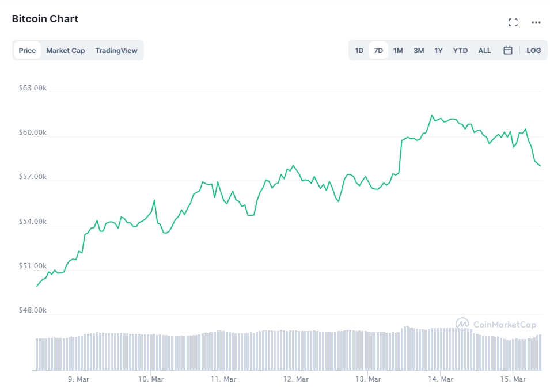550x392 pixels.
Task: Open the three-dots more options menu
Action: click(x=536, y=22)
